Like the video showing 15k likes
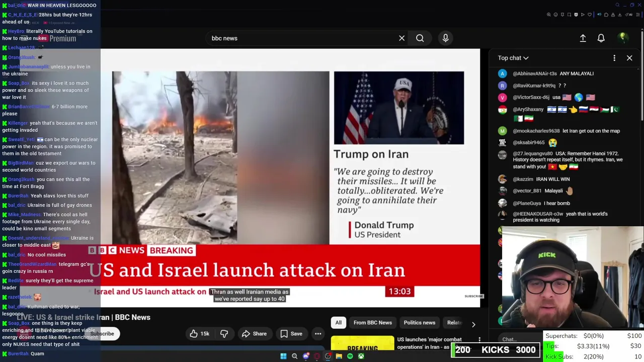The width and height of the screenshot is (644, 362). pos(200,334)
